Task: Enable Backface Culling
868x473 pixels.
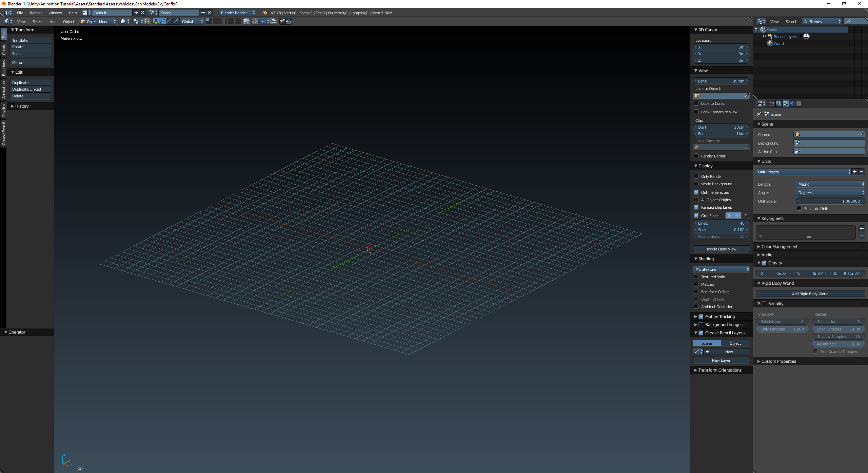Action: point(696,291)
